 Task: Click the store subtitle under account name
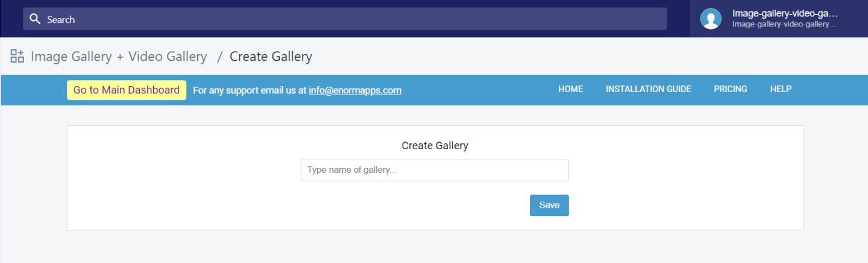point(784,25)
